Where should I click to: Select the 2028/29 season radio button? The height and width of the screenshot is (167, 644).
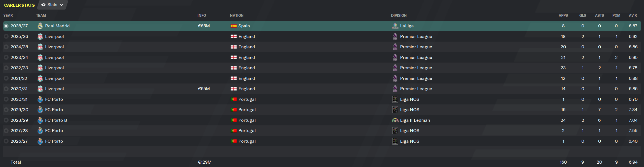[6, 120]
